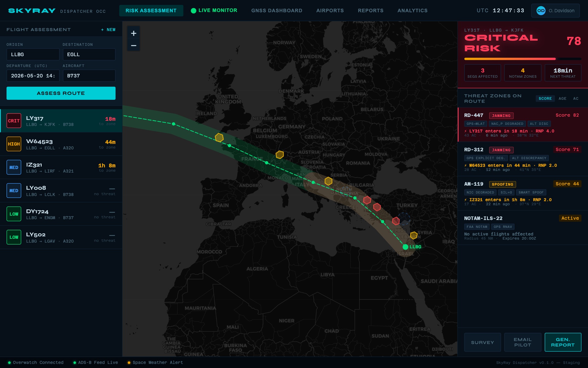
Task: Click the LOW badge for flight LY502
Action: 14,237
